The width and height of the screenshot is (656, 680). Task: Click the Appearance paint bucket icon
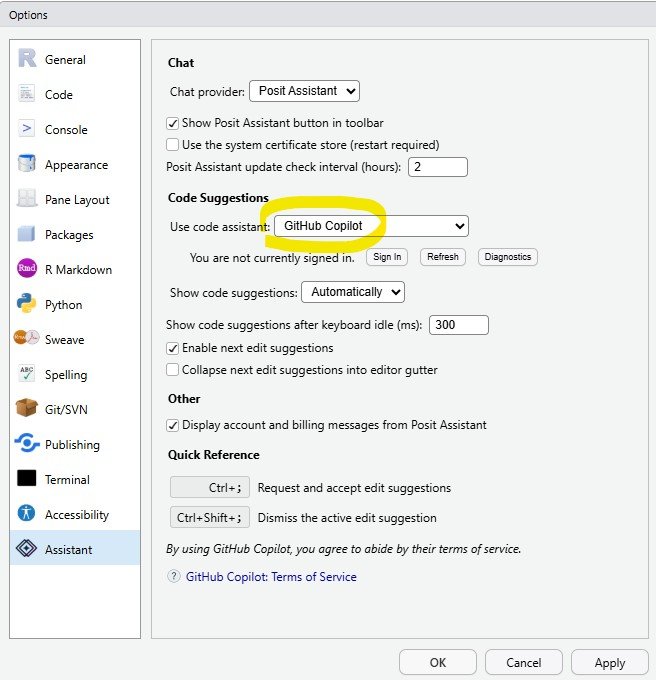27,163
